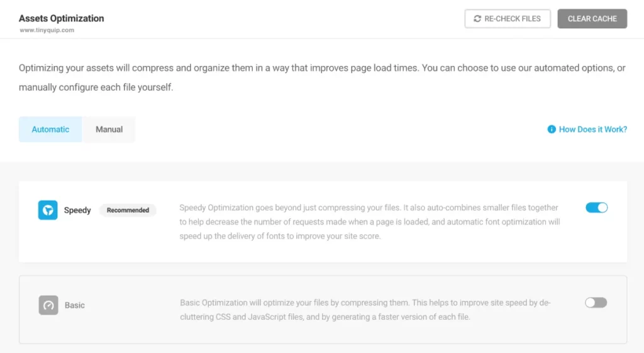The height and width of the screenshot is (353, 644).
Task: Click the refresh icon in Re-Check Files
Action: (x=477, y=19)
